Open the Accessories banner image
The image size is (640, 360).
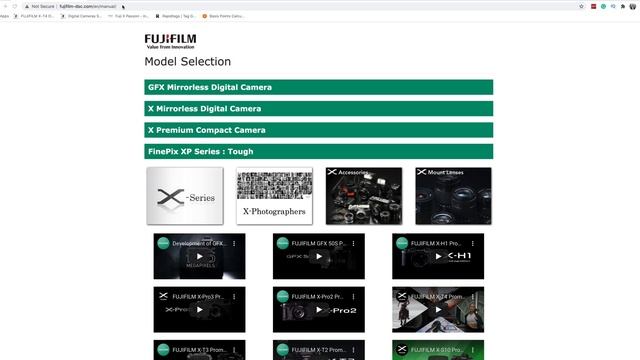pos(364,196)
